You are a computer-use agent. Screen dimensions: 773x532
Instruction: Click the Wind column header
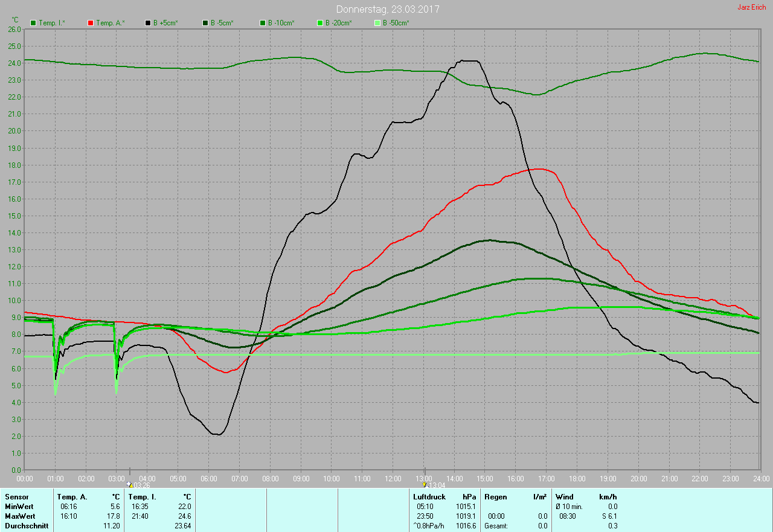(x=565, y=497)
